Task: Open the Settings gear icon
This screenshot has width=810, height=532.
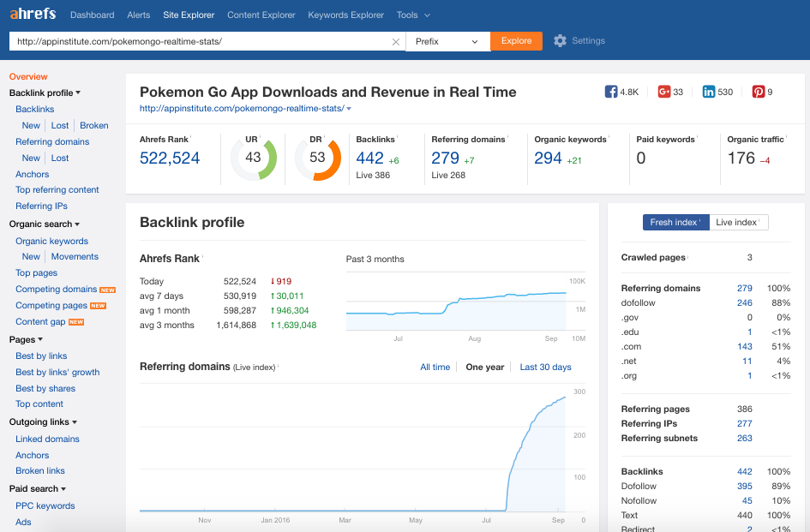Action: click(560, 41)
